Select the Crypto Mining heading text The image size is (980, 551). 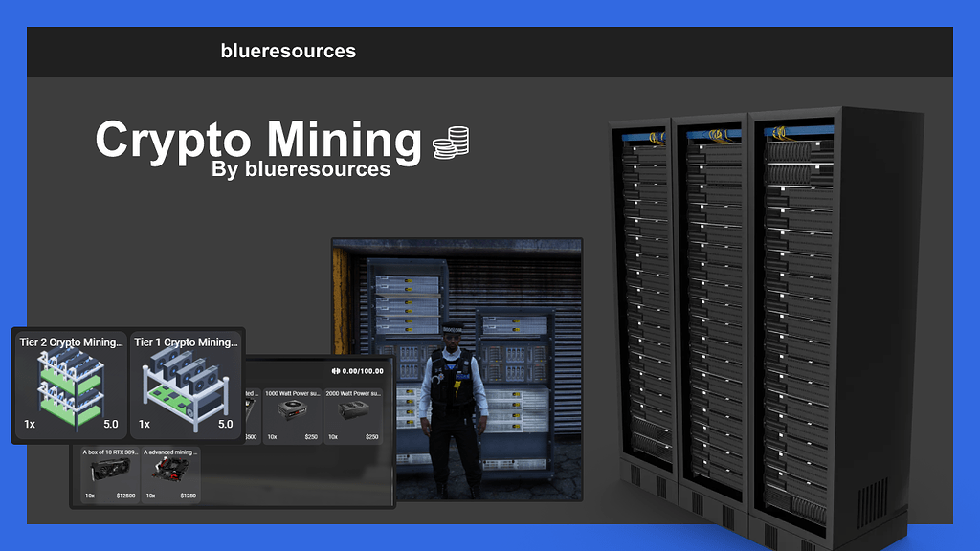click(258, 140)
